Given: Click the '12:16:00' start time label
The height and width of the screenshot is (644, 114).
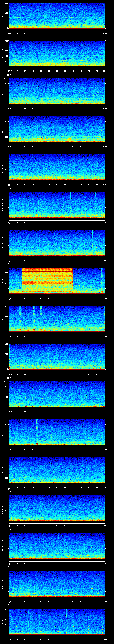Looking at the screenshot, I should pos(9,109).
